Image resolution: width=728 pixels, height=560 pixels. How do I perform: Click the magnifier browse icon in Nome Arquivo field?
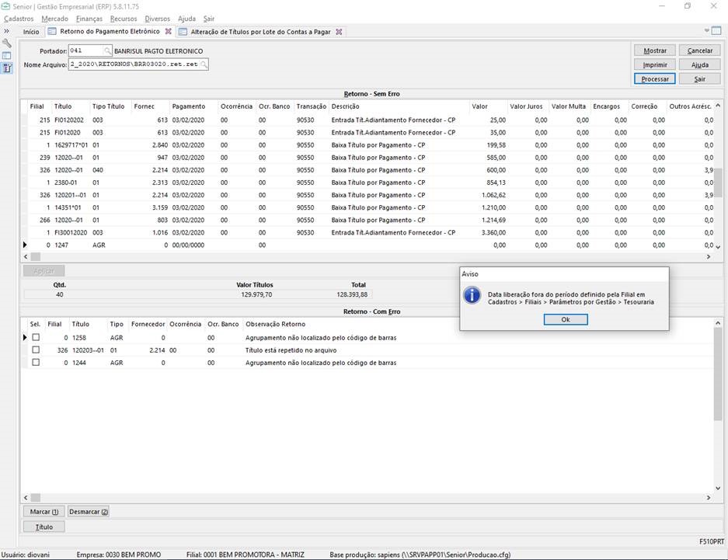tap(204, 64)
